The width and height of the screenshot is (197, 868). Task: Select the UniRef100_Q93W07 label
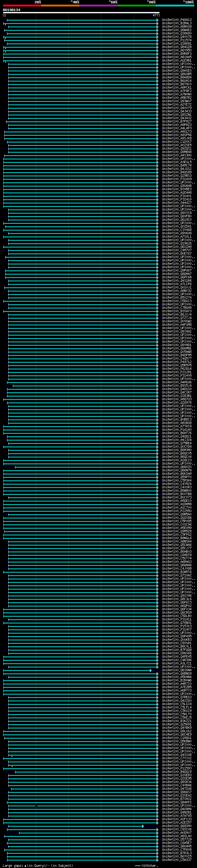tap(177, 101)
